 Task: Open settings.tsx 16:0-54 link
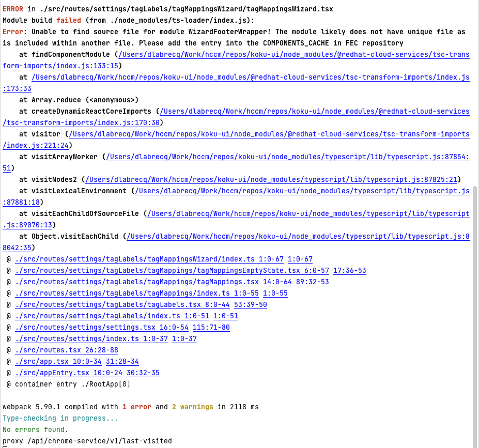click(102, 328)
